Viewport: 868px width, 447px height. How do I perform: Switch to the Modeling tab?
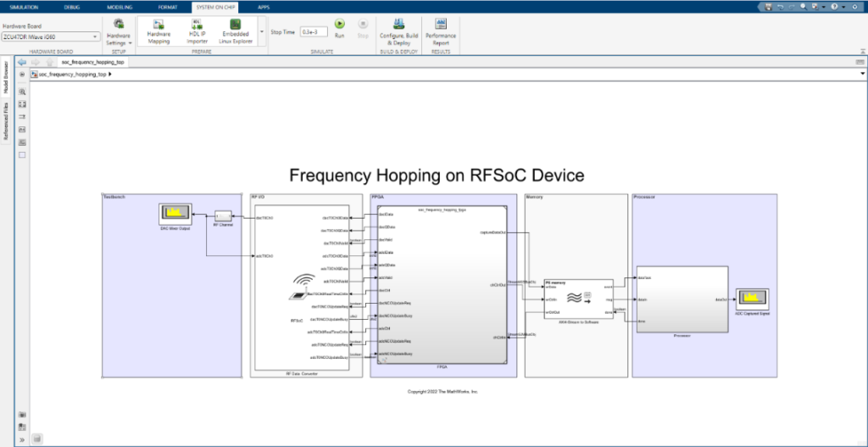click(119, 7)
